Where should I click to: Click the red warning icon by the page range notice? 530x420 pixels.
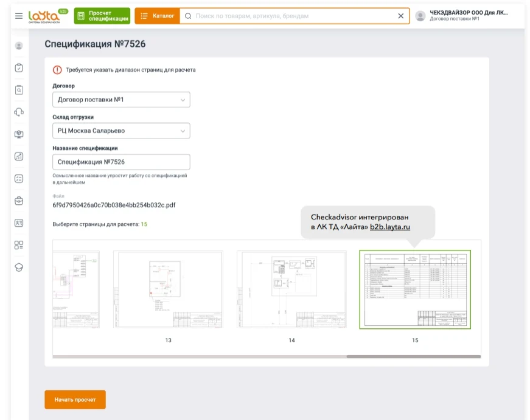click(57, 70)
